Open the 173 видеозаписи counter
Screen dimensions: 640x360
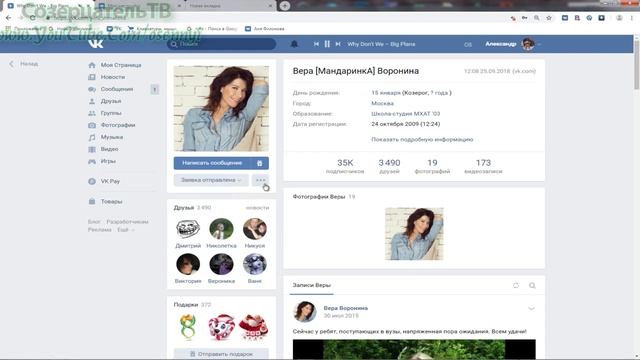coord(483,166)
